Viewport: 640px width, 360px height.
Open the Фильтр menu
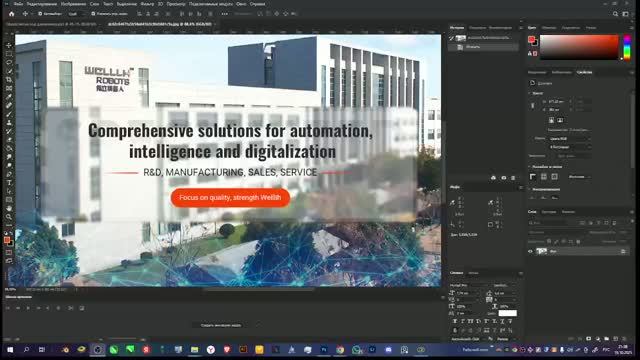tap(147, 4)
